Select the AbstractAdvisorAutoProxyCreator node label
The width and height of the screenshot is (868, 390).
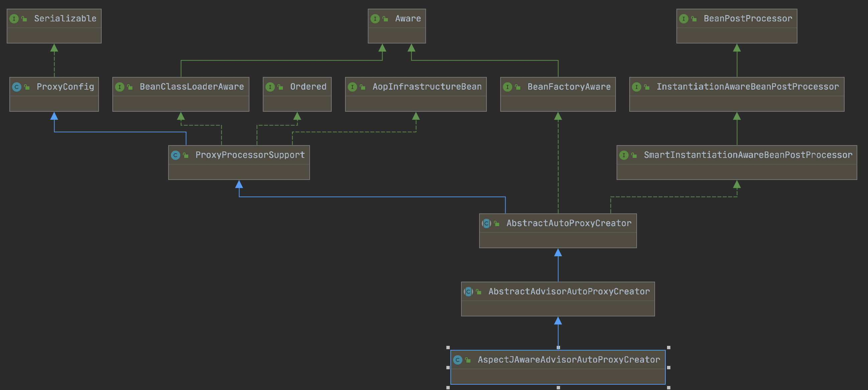pos(569,292)
